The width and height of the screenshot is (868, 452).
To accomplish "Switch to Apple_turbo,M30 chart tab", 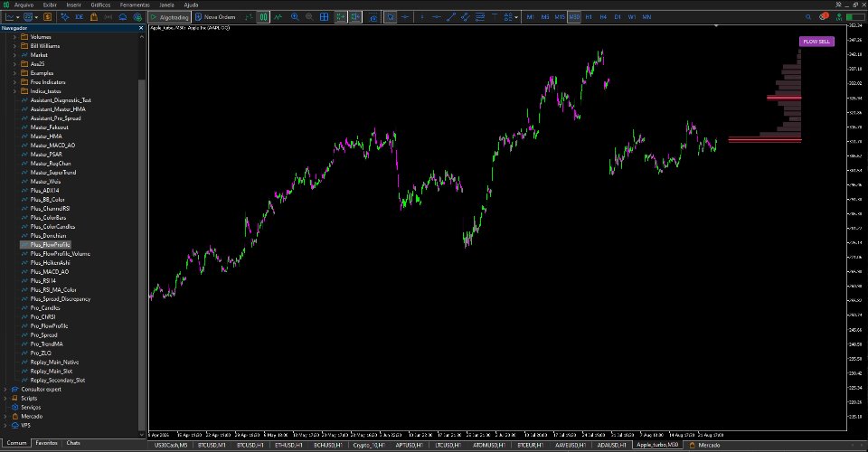I will 657,445.
